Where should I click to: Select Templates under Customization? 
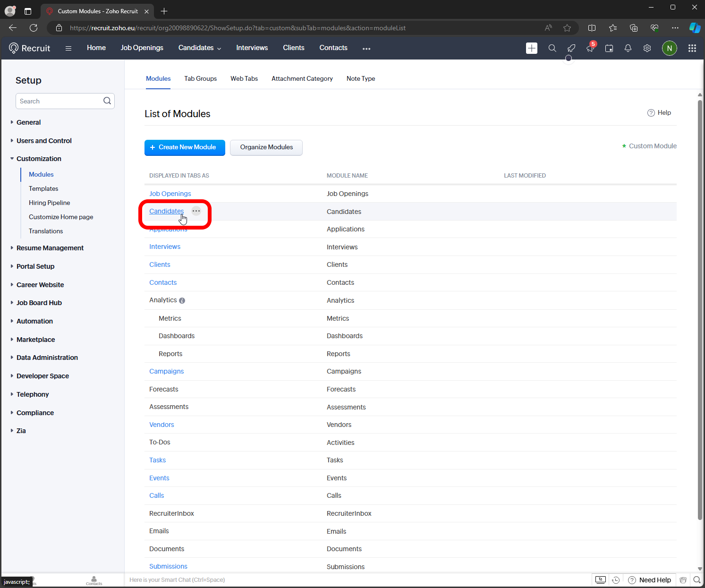tap(43, 188)
